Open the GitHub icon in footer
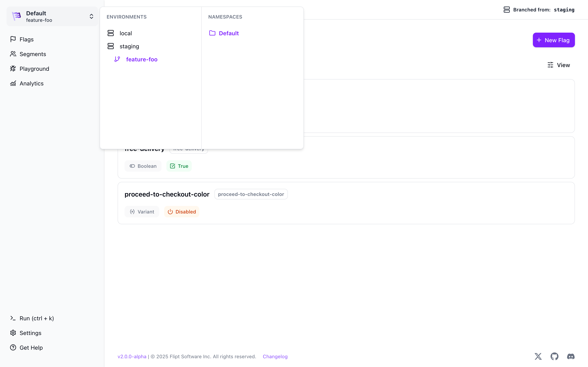Viewport: 588px width, 367px height. (554, 356)
